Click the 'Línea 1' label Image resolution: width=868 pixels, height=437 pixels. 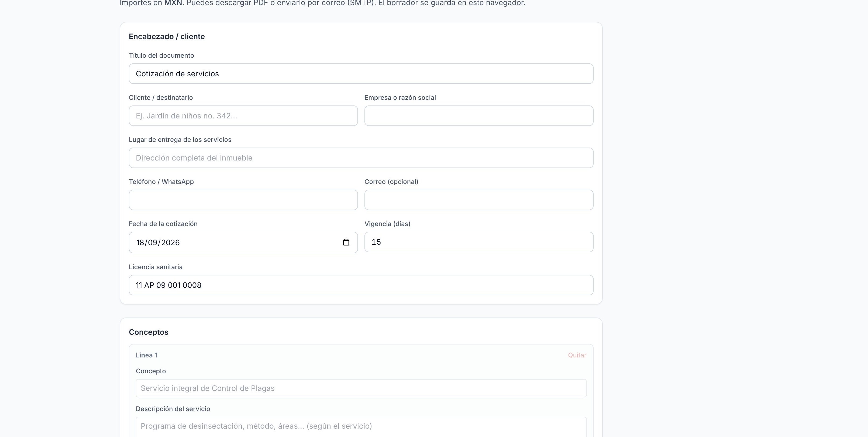click(x=146, y=355)
